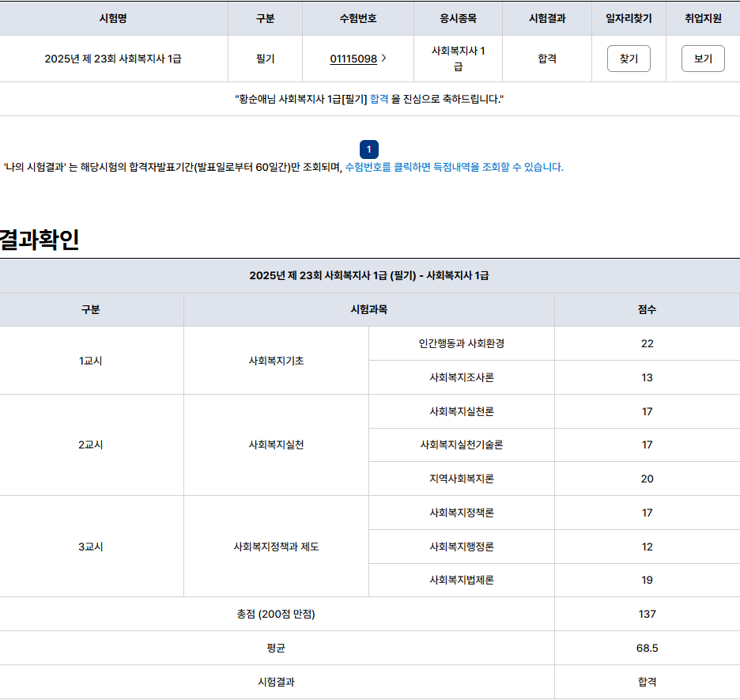This screenshot has width=740, height=700.
Task: Click the 결과확인 heading
Action: (x=40, y=240)
